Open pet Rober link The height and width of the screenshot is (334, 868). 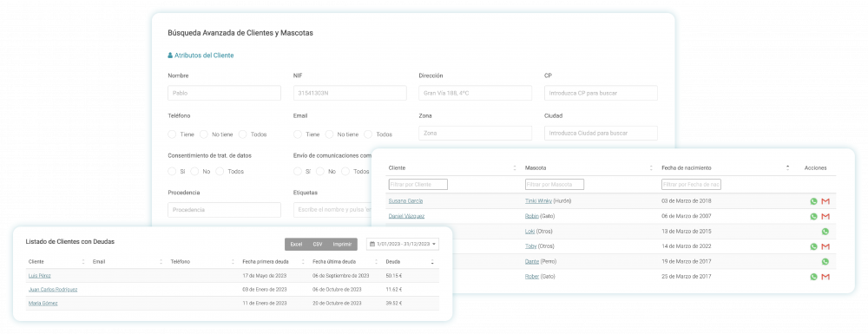pos(531,277)
